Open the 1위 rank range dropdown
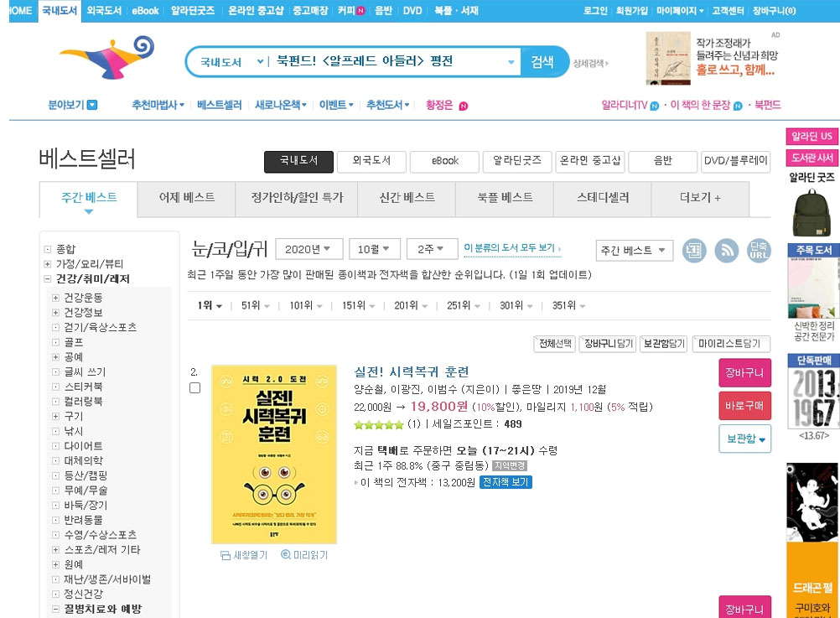This screenshot has height=618, width=840. [209, 305]
